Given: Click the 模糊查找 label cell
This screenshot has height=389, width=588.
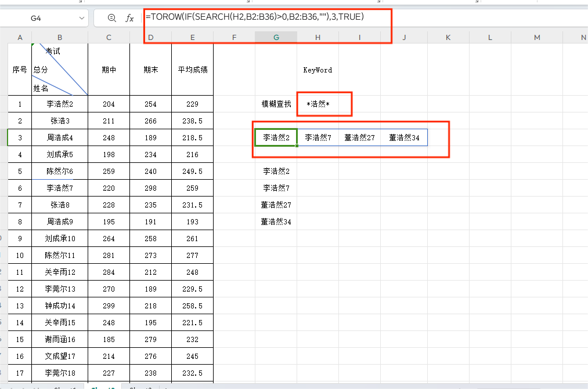Looking at the screenshot, I should pos(276,104).
